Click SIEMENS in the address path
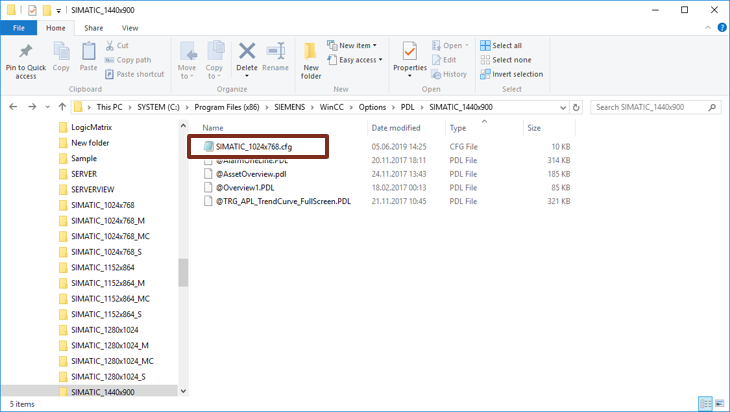730x412 pixels. (290, 107)
